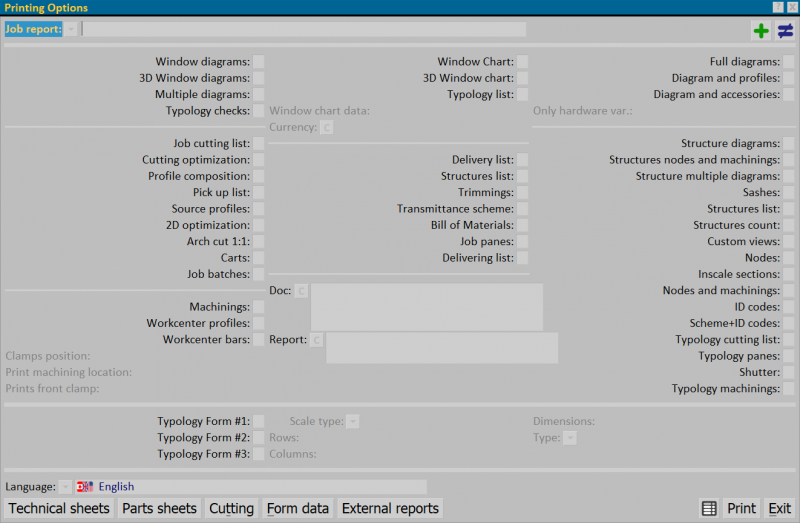
Task: Click the blue not-equal compare icon
Action: (785, 31)
